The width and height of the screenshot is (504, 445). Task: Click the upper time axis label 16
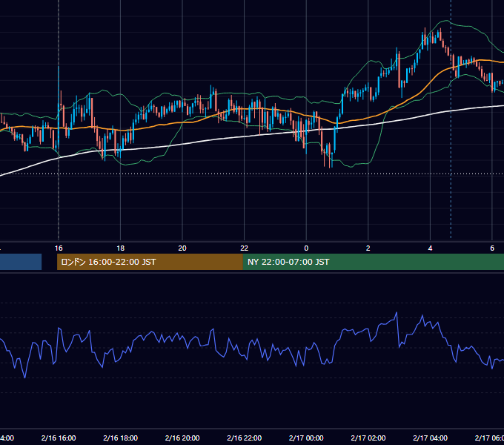59,248
